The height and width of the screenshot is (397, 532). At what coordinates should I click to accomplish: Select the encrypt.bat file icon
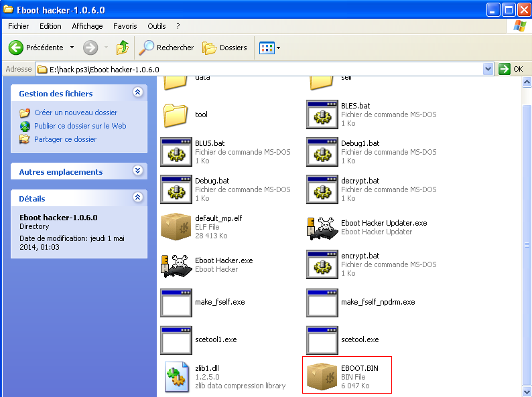click(322, 264)
